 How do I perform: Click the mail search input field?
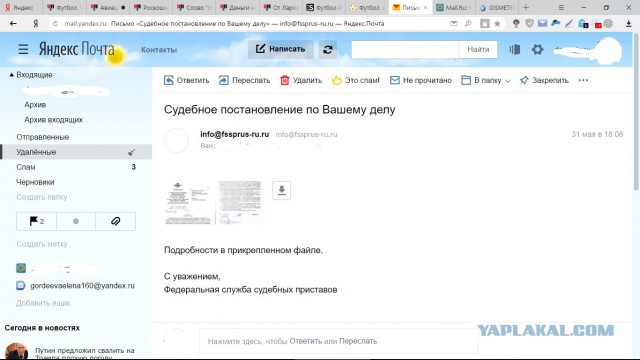[x=404, y=49]
